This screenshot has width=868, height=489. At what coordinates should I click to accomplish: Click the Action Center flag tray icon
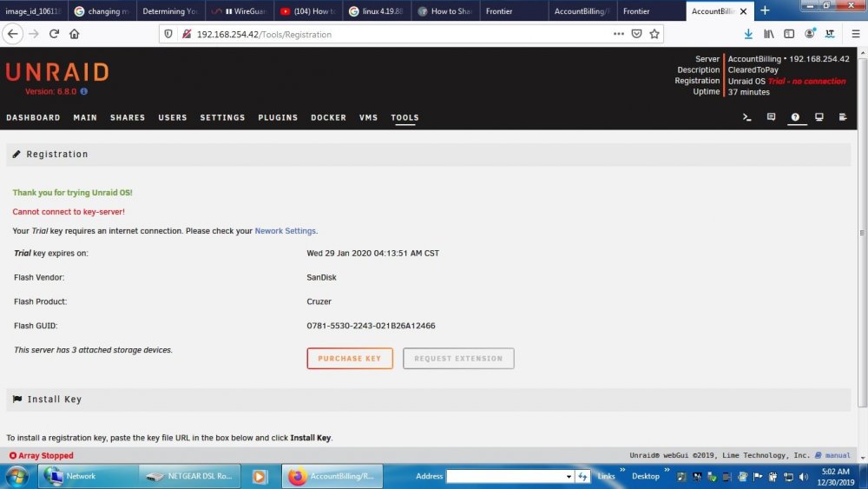(758, 476)
